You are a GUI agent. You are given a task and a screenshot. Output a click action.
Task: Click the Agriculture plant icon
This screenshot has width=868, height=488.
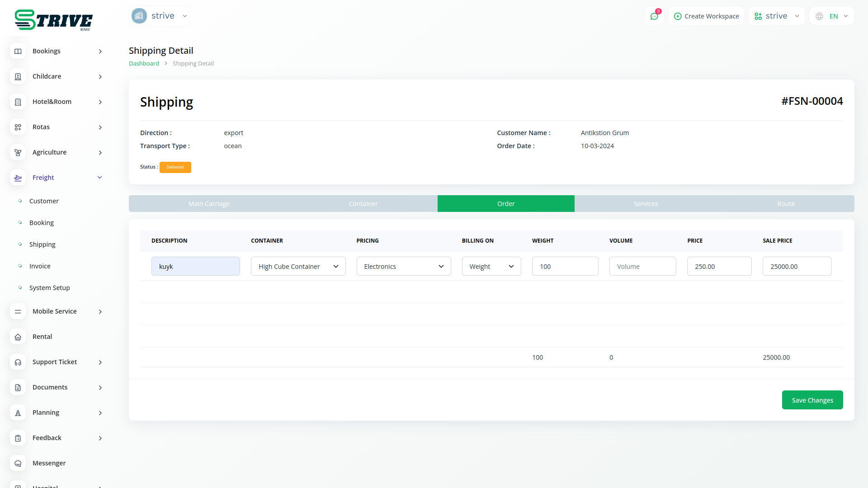18,153
